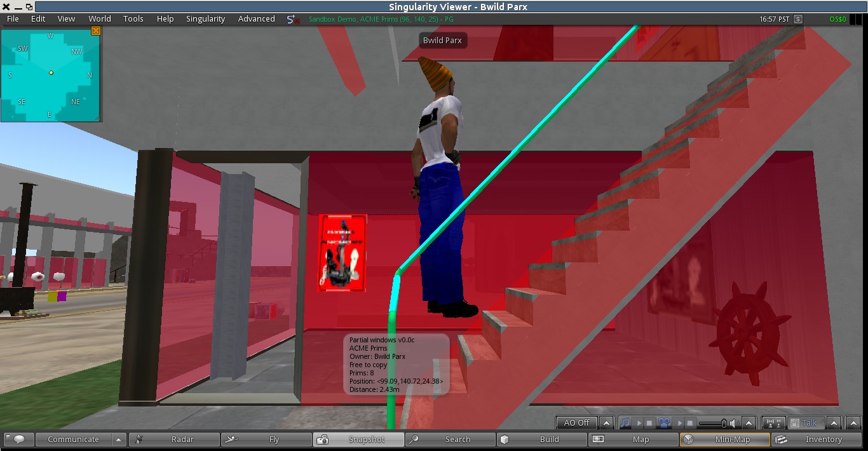Expand the Communicate dropdown arrow
Image resolution: width=868 pixels, height=451 pixels.
tap(119, 439)
